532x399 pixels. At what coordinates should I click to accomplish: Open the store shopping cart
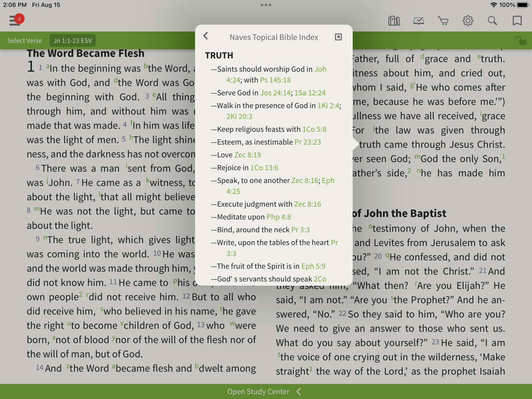click(443, 21)
